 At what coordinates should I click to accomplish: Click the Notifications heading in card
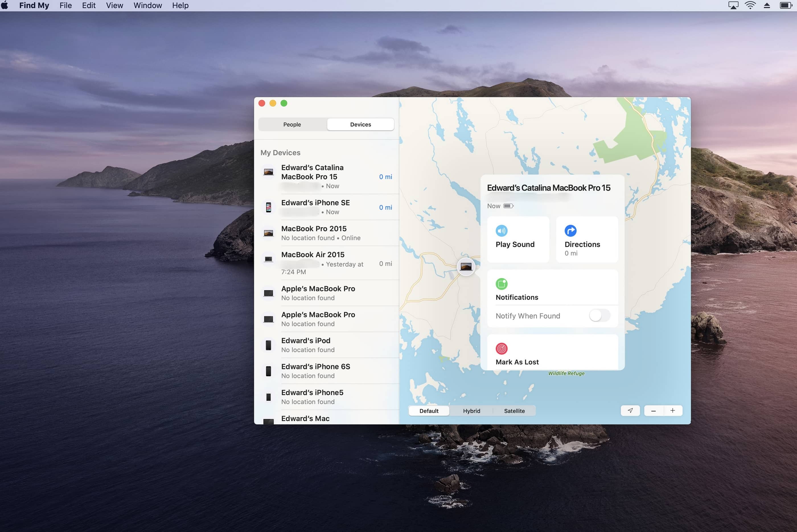[517, 297]
